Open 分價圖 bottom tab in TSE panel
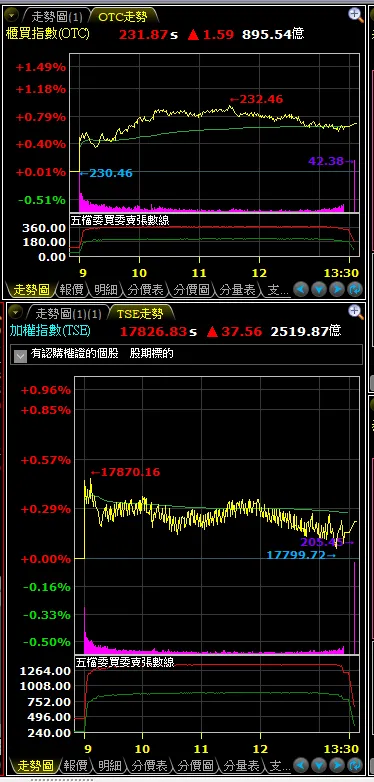374x782 pixels. tap(195, 765)
